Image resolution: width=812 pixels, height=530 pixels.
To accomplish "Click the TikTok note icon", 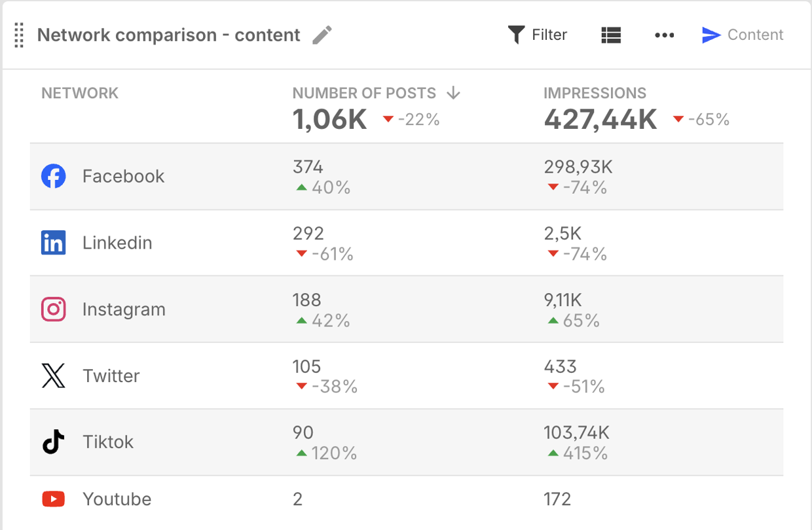I will (x=53, y=442).
